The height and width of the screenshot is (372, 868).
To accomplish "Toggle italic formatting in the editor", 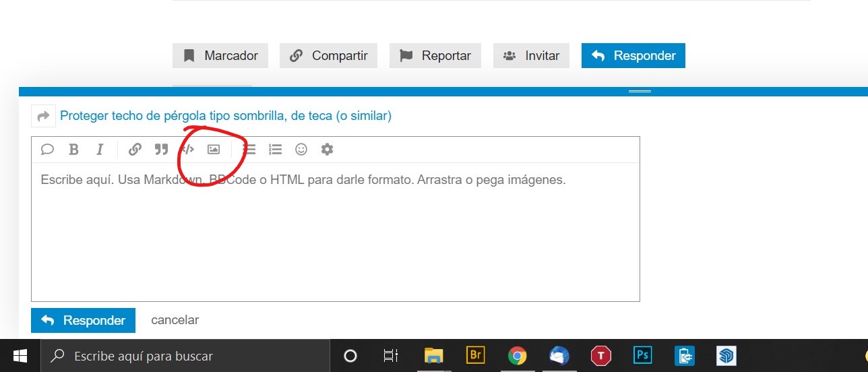I will coord(100,150).
